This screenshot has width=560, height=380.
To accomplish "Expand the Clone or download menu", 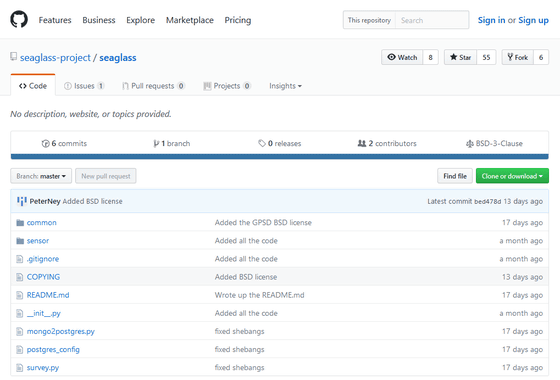I will click(x=512, y=176).
